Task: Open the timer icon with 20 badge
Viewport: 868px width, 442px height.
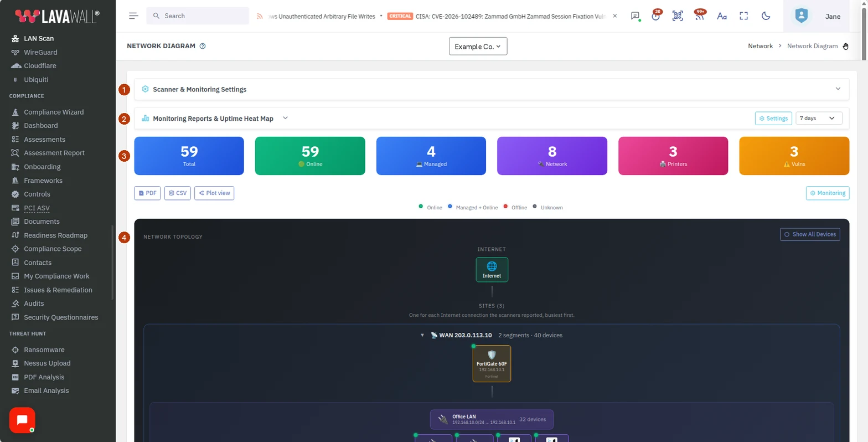Action: (x=656, y=16)
